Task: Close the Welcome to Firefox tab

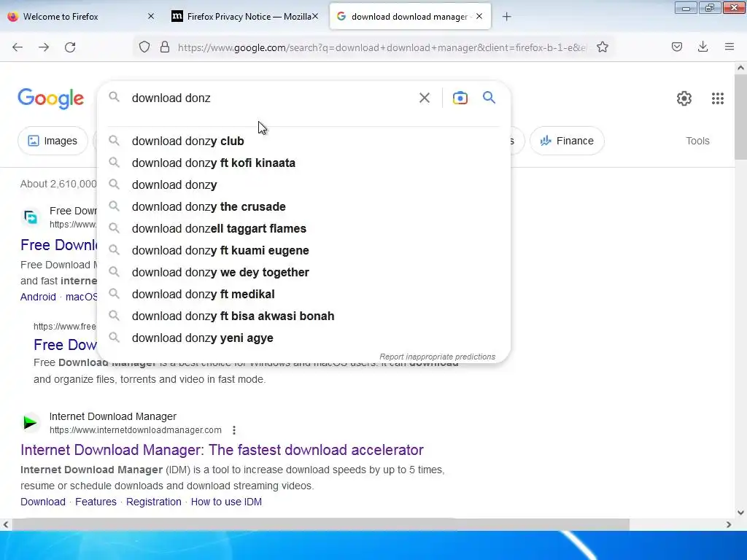Action: pos(151,16)
